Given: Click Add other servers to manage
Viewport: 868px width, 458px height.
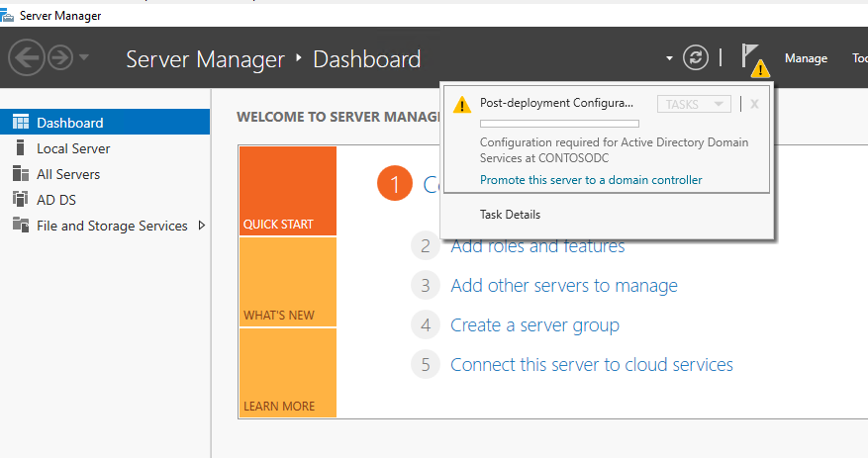Looking at the screenshot, I should pyautogui.click(x=564, y=286).
